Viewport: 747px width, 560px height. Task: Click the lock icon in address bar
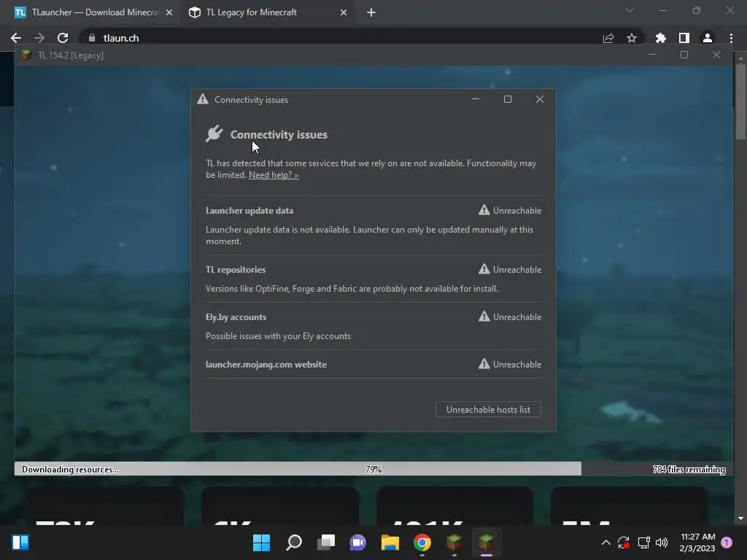pyautogui.click(x=92, y=38)
